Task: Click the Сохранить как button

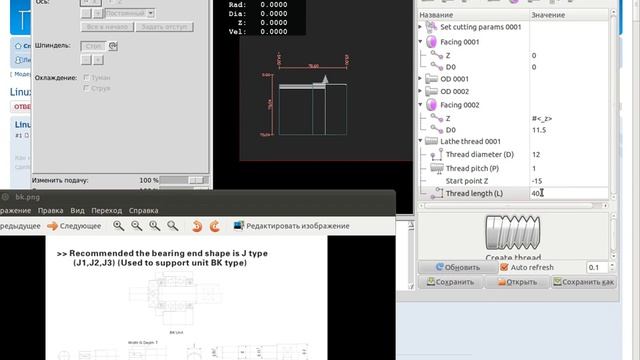Action: (584, 282)
